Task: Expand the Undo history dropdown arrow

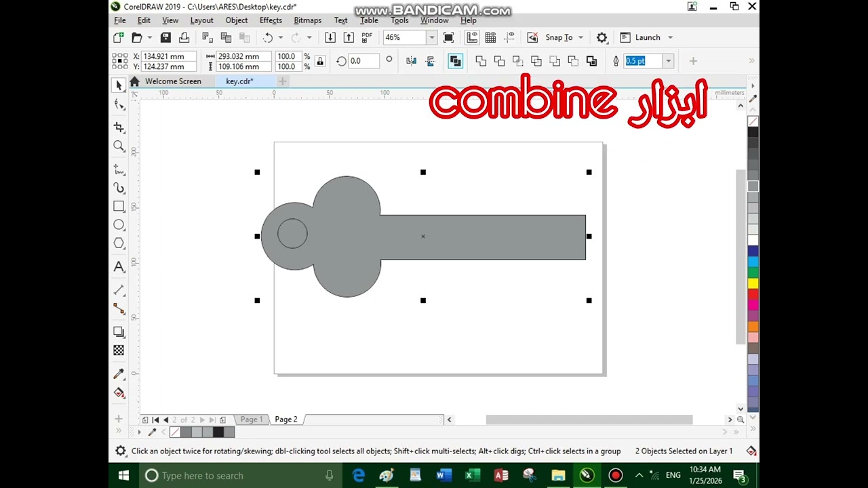Action: (x=281, y=38)
